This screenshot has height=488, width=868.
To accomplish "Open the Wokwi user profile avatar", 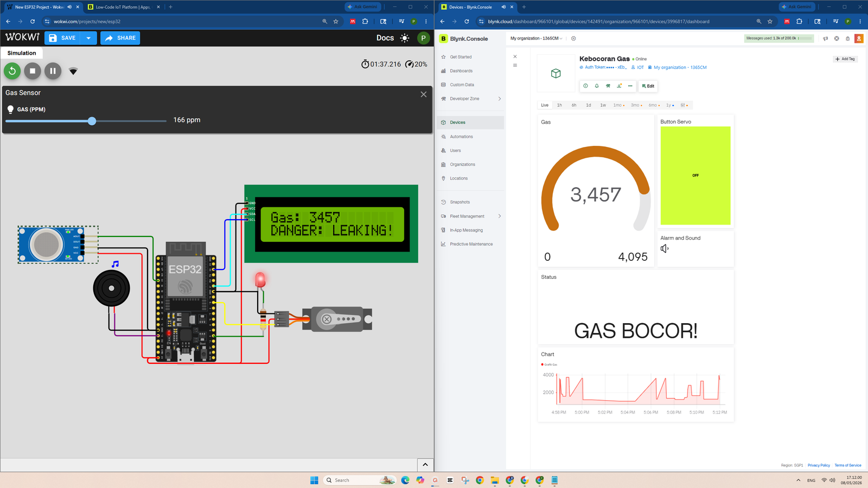I will click(423, 38).
